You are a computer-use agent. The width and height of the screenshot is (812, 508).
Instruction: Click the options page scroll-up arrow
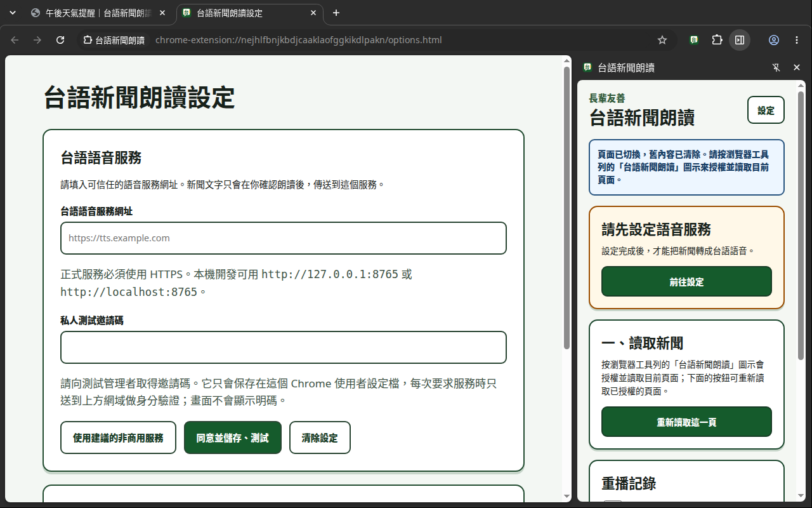pyautogui.click(x=566, y=61)
